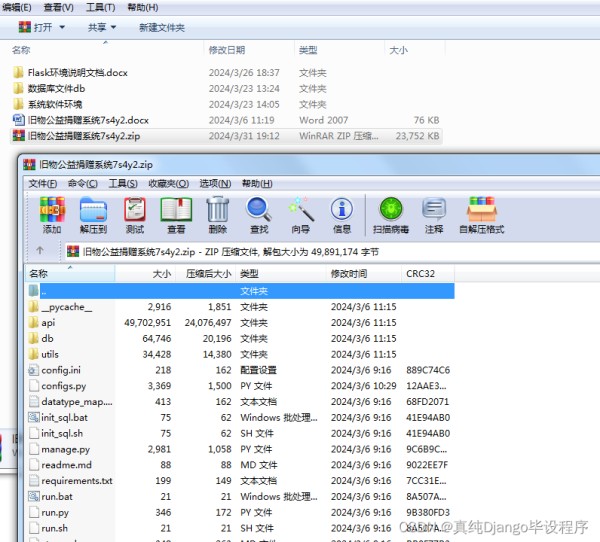Open the 共享 dropdown in Explorer toolbar
The image size is (600, 542).
(x=102, y=28)
